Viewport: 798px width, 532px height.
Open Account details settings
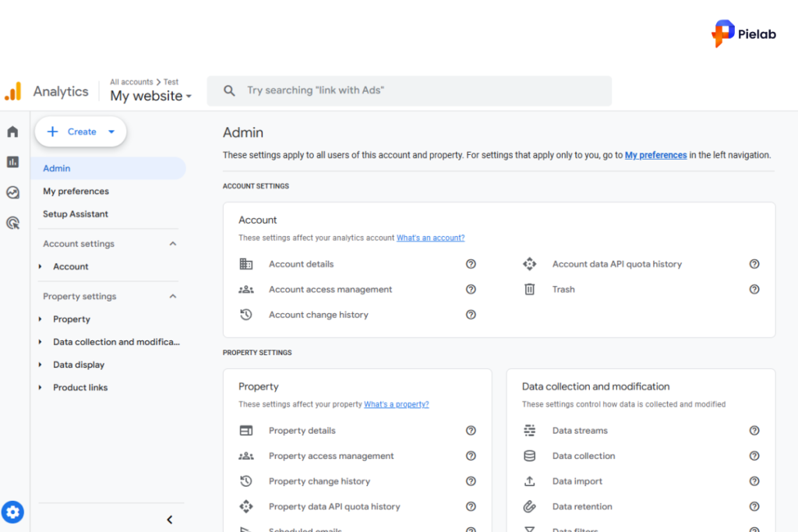302,264
